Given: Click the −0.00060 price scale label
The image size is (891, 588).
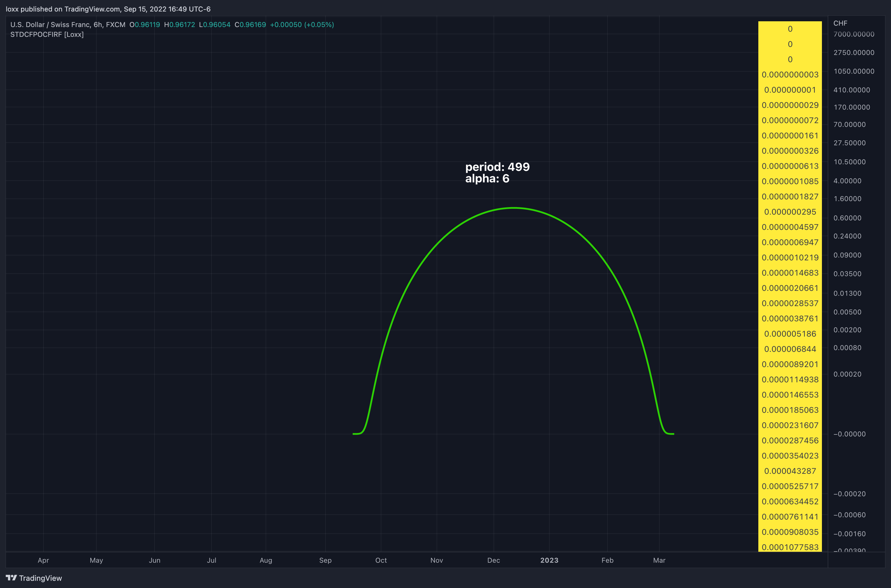Looking at the screenshot, I should [x=850, y=515].
